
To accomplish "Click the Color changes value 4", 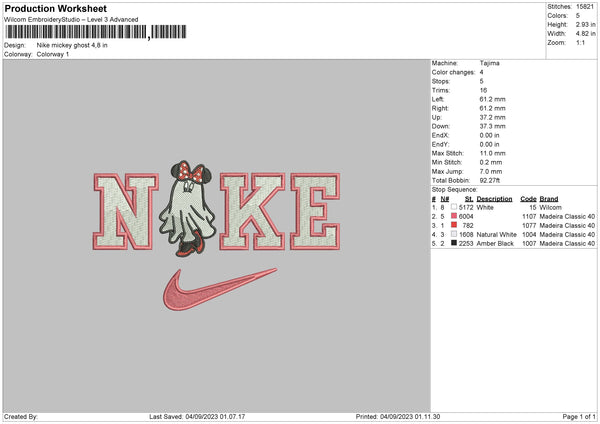I will click(x=481, y=72).
